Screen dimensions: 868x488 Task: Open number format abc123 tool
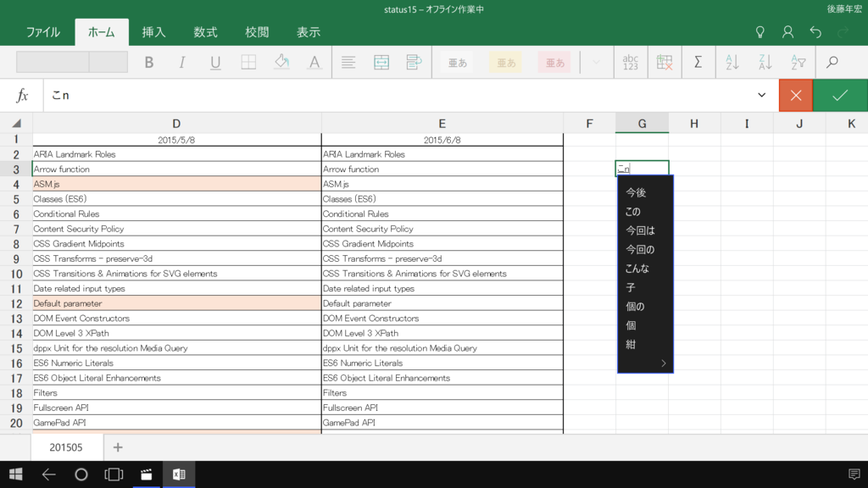[631, 62]
